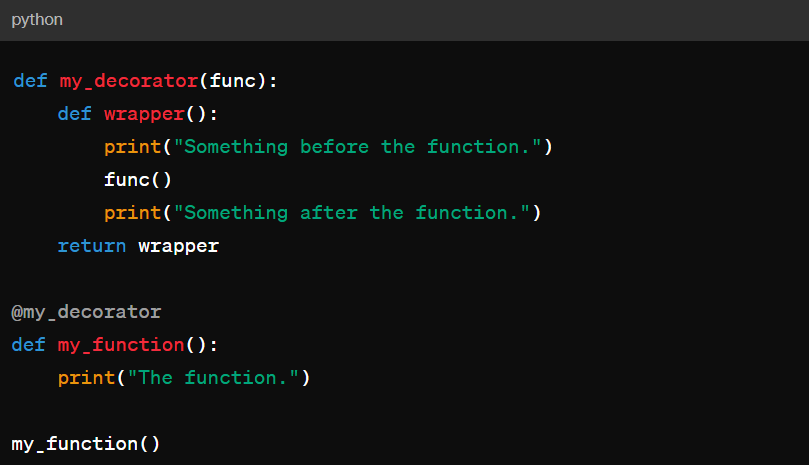This screenshot has width=809, height=465.
Task: Click the final my_function() call
Action: (86, 444)
